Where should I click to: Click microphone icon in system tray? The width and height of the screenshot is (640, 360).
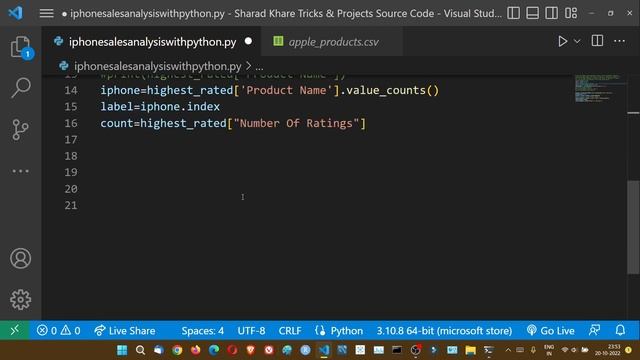coord(533,350)
